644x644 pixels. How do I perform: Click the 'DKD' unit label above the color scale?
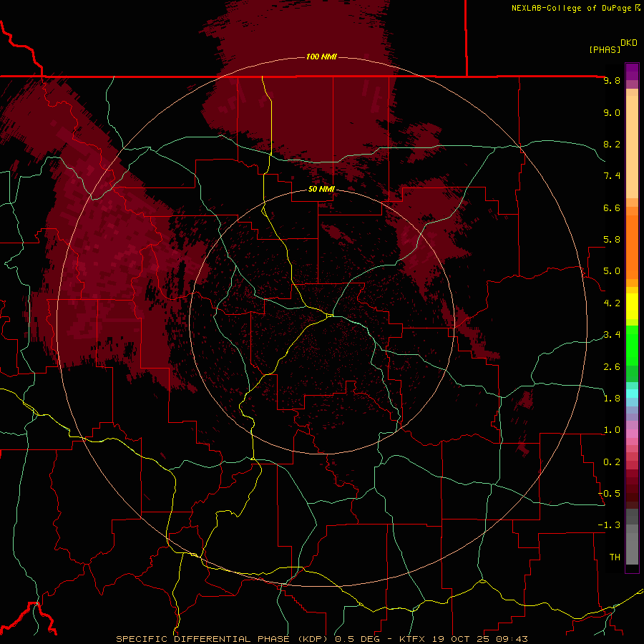point(629,42)
